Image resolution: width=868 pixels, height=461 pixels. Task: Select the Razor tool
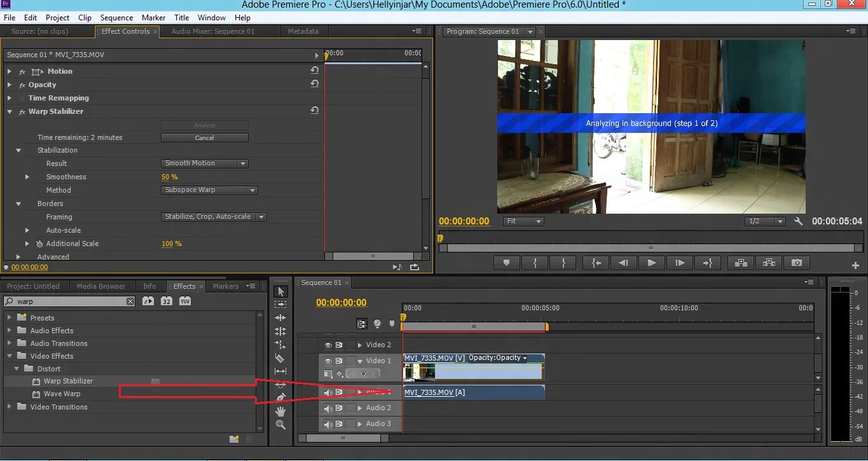click(280, 358)
